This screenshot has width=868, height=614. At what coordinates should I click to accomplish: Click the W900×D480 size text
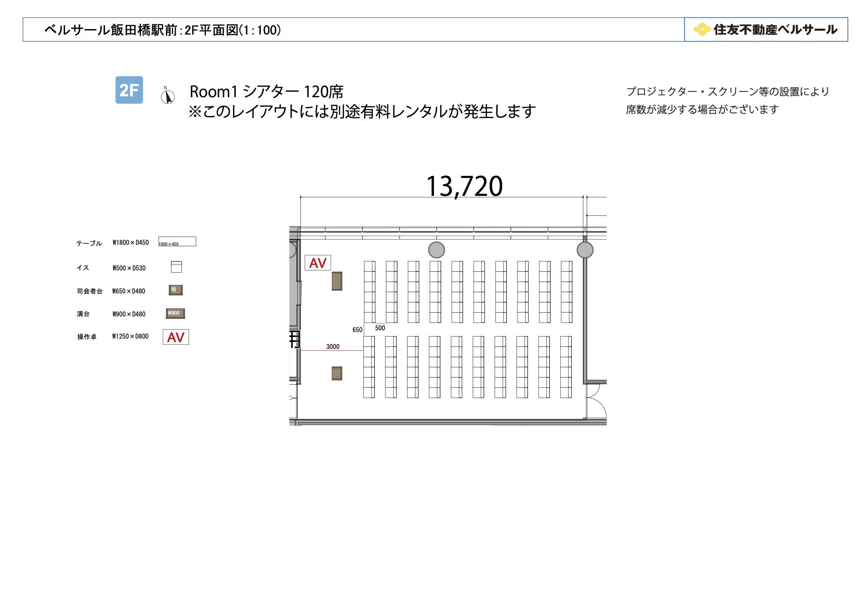[x=129, y=314]
